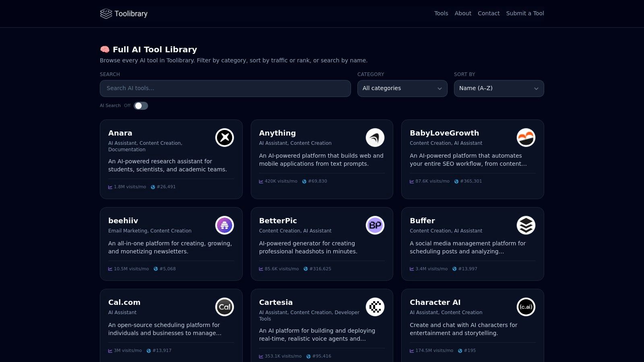Click the Character AI c.ai logo

click(526, 307)
